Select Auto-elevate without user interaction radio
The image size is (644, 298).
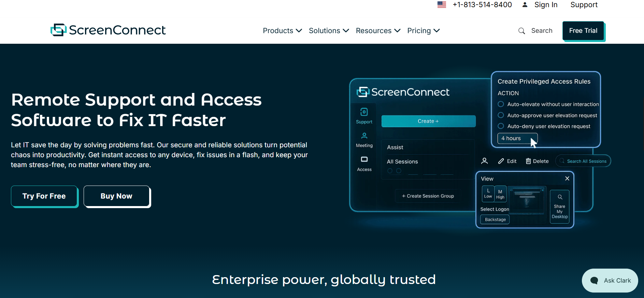(501, 104)
